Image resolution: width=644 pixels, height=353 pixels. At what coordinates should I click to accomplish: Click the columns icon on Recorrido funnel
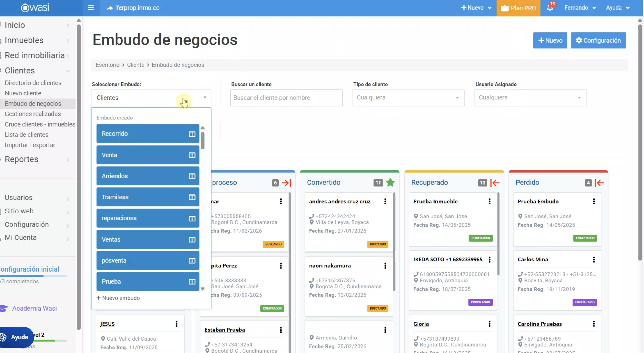point(192,134)
